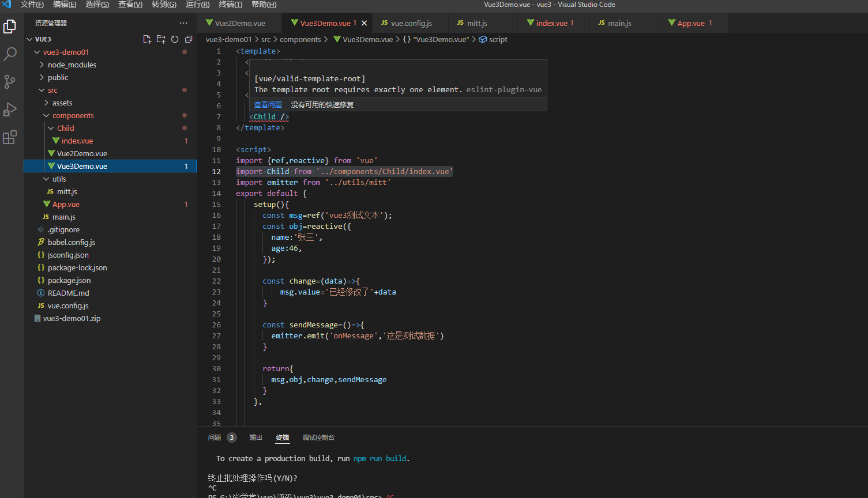This screenshot has width=868, height=498.
Task: Click 'vue3-demo01' in the breadcrumb path
Action: pos(228,39)
